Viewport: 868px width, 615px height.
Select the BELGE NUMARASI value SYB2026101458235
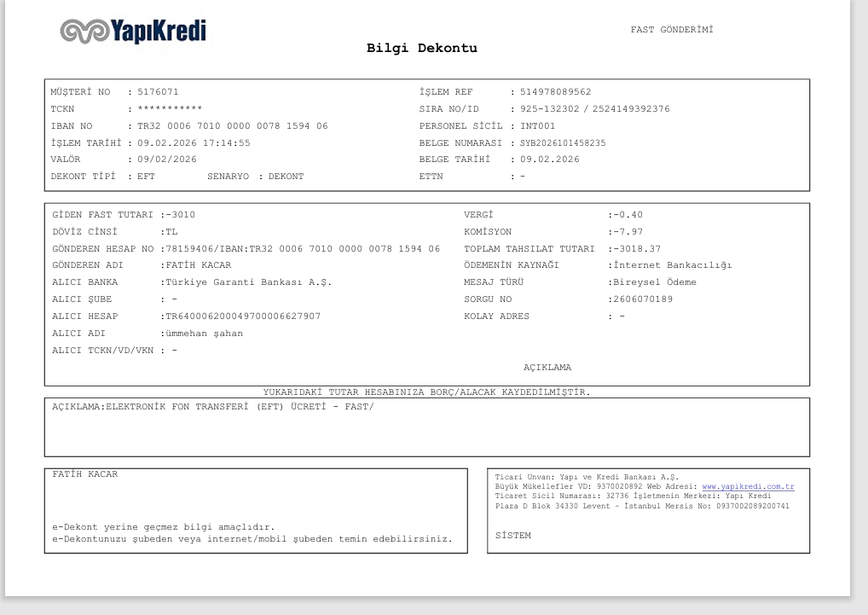pyautogui.click(x=563, y=142)
